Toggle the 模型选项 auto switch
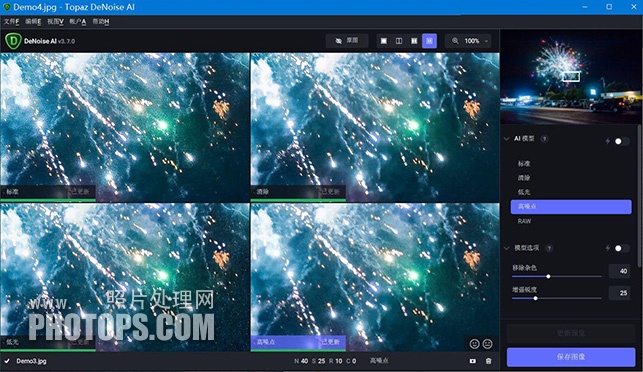643x372 pixels. click(x=622, y=248)
